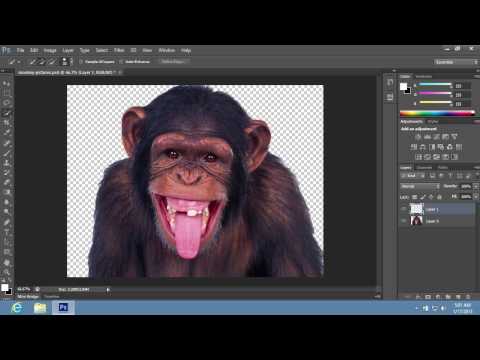The image size is (480, 360).
Task: Open Photoshop from the Windows taskbar
Action: pos(63,307)
